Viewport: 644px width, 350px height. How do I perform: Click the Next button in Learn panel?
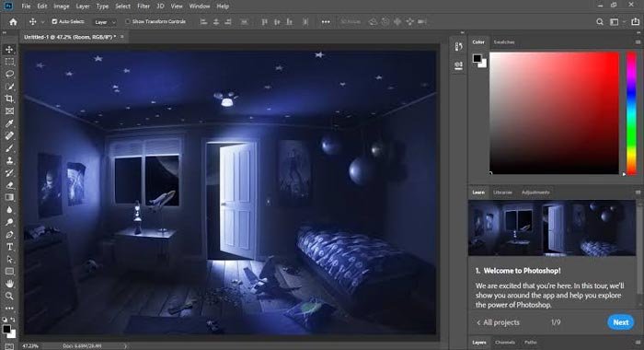621,322
